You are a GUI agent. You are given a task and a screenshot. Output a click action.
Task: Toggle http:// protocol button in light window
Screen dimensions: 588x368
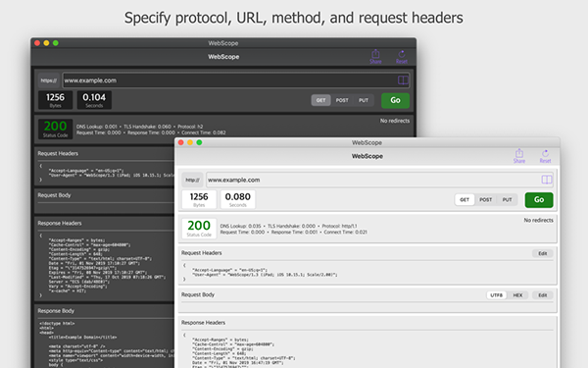[192, 180]
